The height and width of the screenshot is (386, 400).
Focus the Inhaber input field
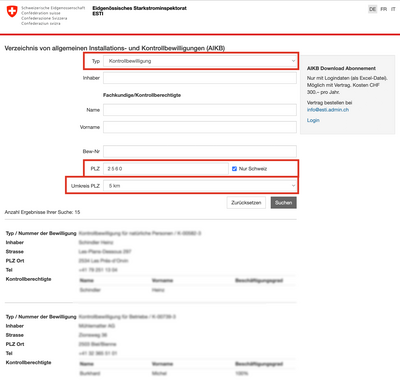pyautogui.click(x=200, y=78)
